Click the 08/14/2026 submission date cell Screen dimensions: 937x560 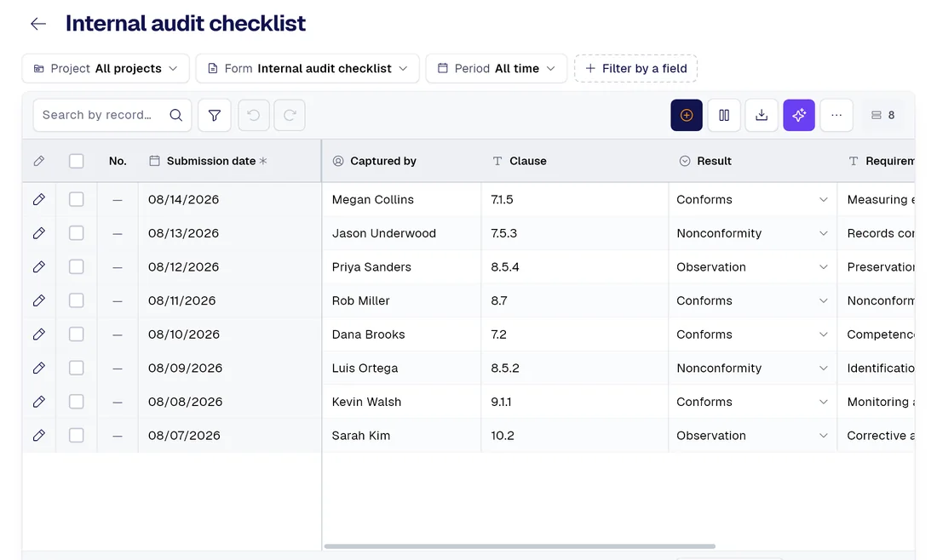point(230,199)
